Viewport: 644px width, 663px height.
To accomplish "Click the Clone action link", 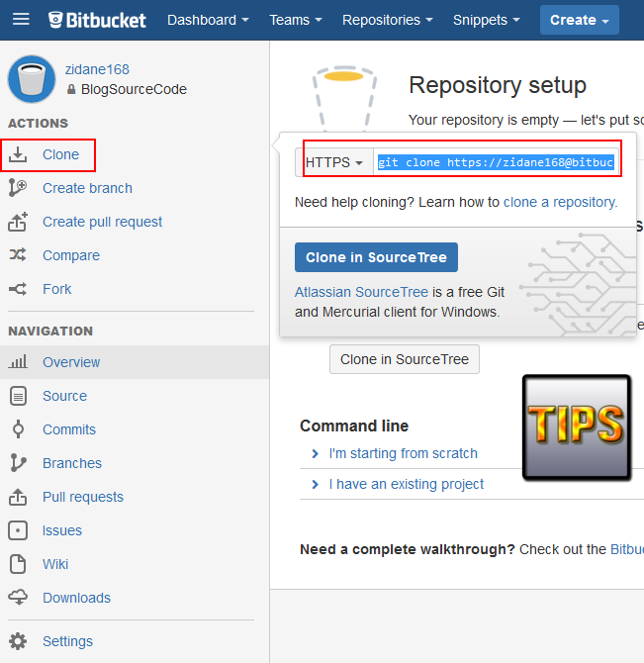I will pyautogui.click(x=61, y=154).
